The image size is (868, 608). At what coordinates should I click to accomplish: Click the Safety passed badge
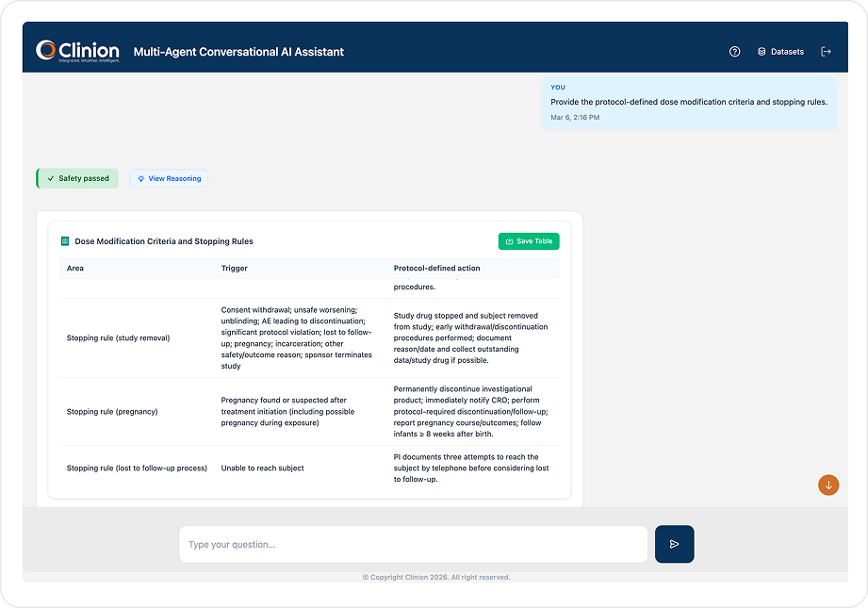tap(77, 178)
